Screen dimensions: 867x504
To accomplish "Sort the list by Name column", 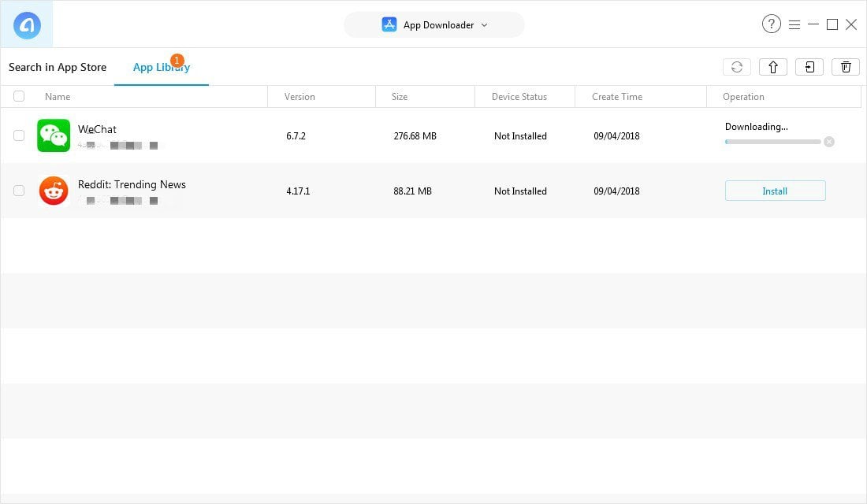I will (58, 97).
